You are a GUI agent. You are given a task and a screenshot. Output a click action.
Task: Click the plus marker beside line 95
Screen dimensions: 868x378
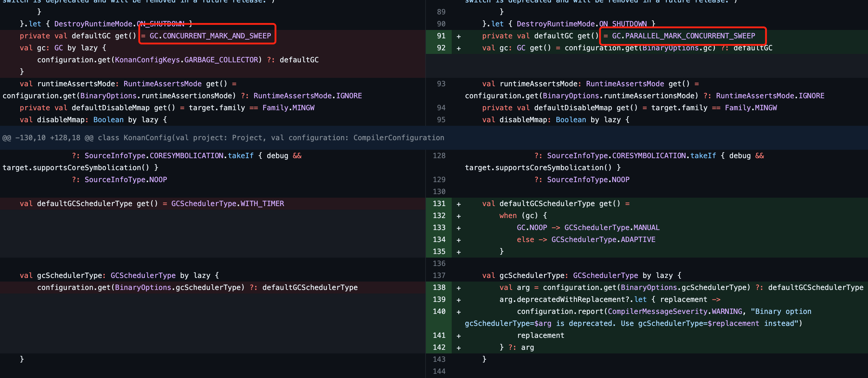[x=459, y=120]
